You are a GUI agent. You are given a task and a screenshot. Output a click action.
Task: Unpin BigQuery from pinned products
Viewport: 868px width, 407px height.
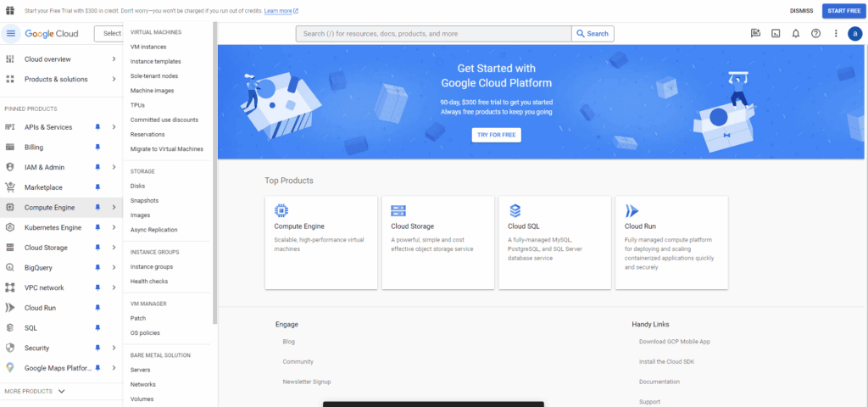pyautogui.click(x=97, y=268)
